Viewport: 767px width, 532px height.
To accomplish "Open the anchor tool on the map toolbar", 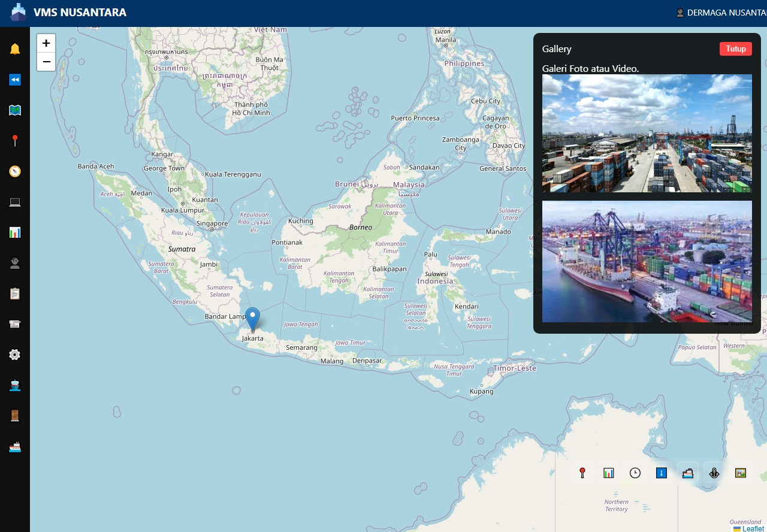I will point(714,473).
